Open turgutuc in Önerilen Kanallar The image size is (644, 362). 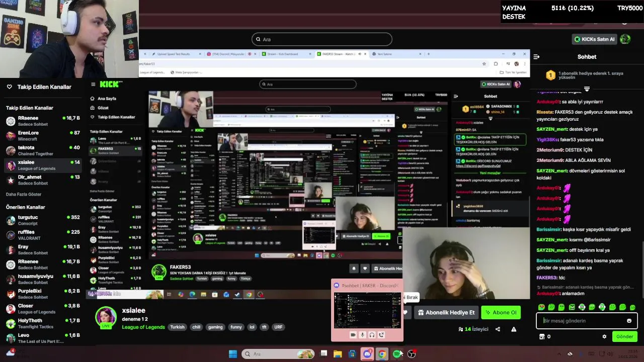(x=42, y=220)
